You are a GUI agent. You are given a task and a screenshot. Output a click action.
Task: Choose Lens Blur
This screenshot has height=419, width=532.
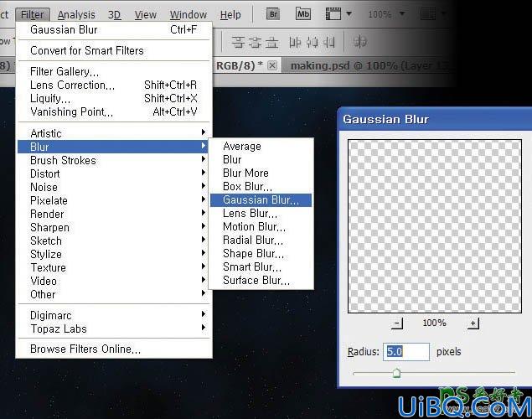coord(261,214)
